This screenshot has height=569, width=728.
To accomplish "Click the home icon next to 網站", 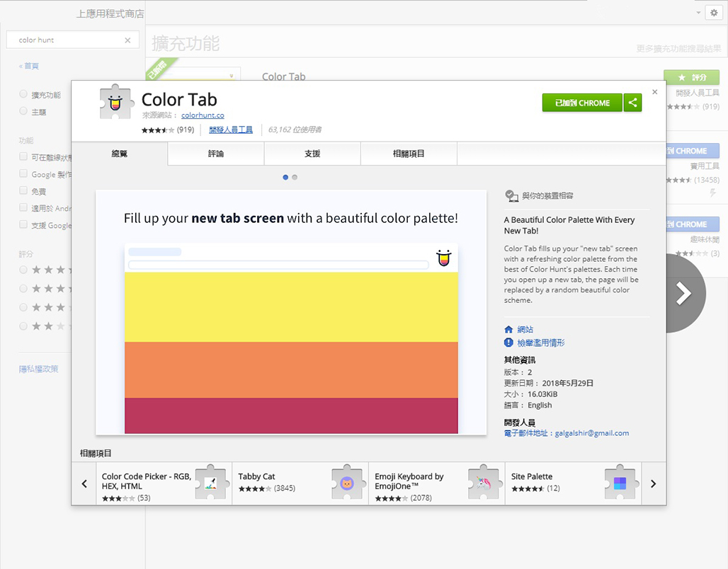I will tap(508, 330).
